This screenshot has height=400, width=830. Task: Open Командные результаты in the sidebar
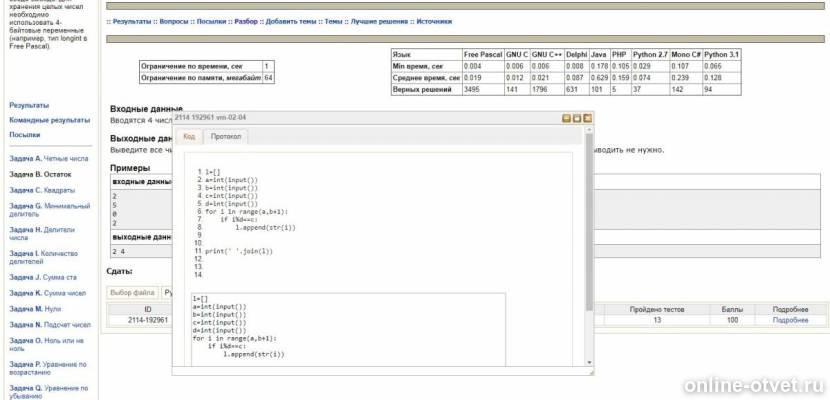49,120
